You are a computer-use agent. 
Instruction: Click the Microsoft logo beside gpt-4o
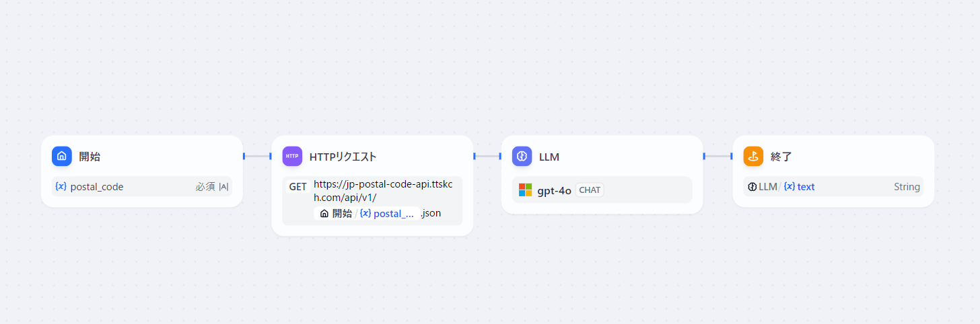[x=525, y=190]
